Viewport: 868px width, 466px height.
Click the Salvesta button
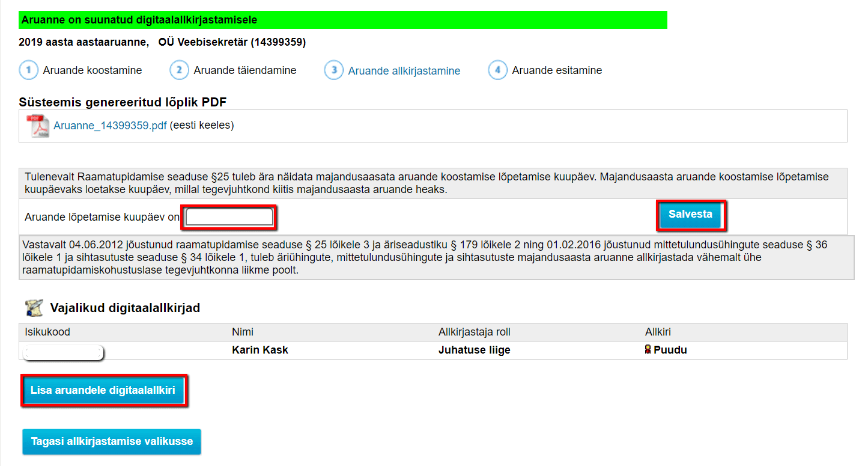(690, 215)
